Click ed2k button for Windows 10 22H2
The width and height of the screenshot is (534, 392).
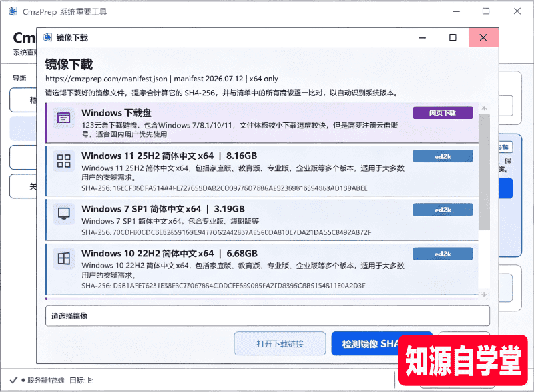(x=443, y=254)
